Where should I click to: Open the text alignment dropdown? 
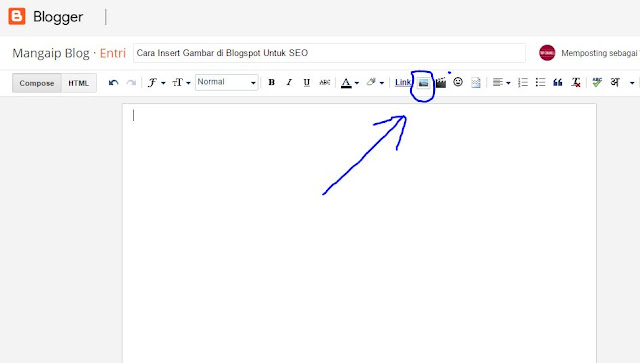point(501,83)
